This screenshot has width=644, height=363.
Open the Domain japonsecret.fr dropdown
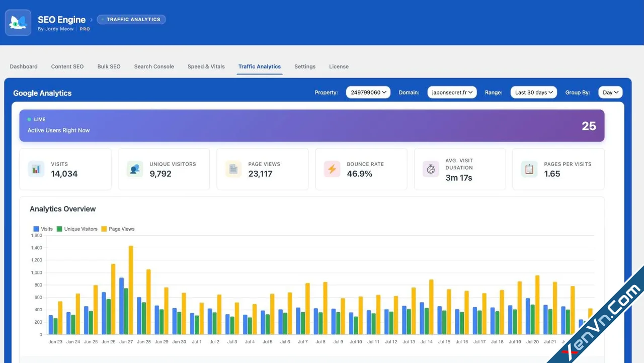pos(452,93)
